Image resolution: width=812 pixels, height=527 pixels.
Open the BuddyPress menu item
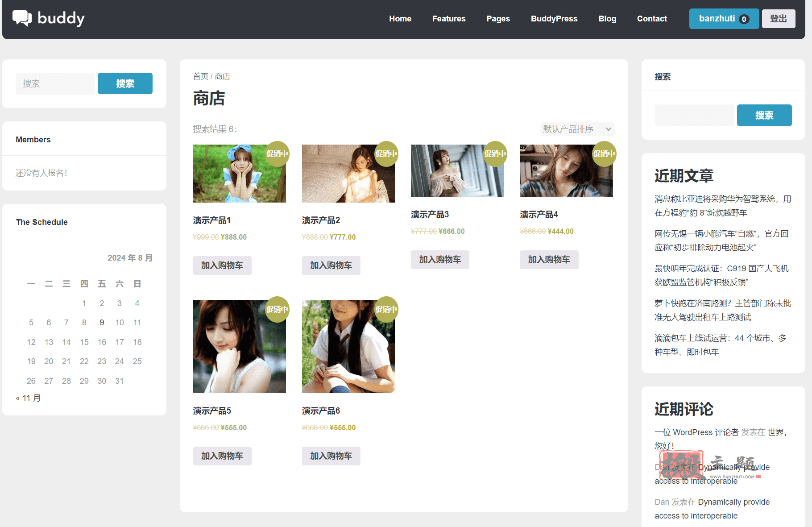coord(554,19)
